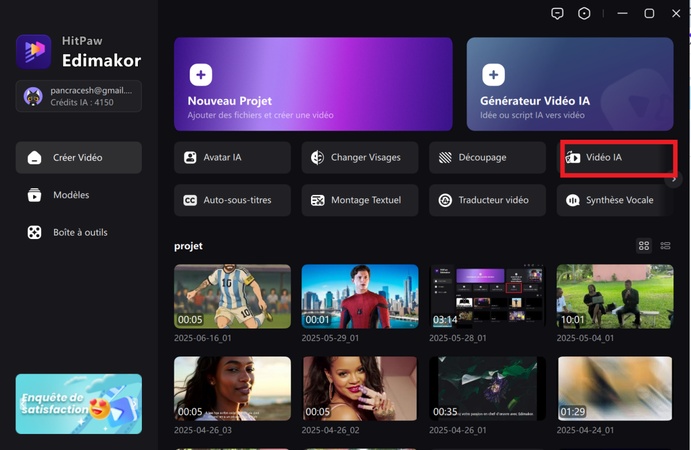Open the Traducteur vidéo tool
691x450 pixels.
(x=487, y=200)
